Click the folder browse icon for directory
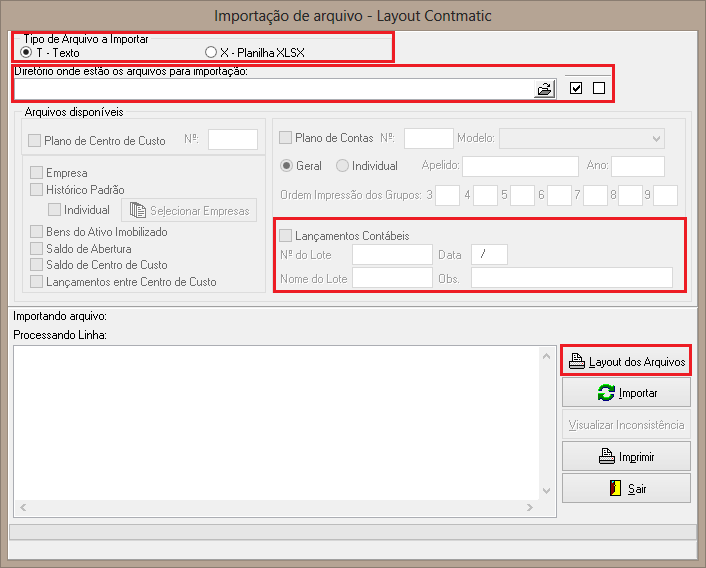 pyautogui.click(x=544, y=89)
